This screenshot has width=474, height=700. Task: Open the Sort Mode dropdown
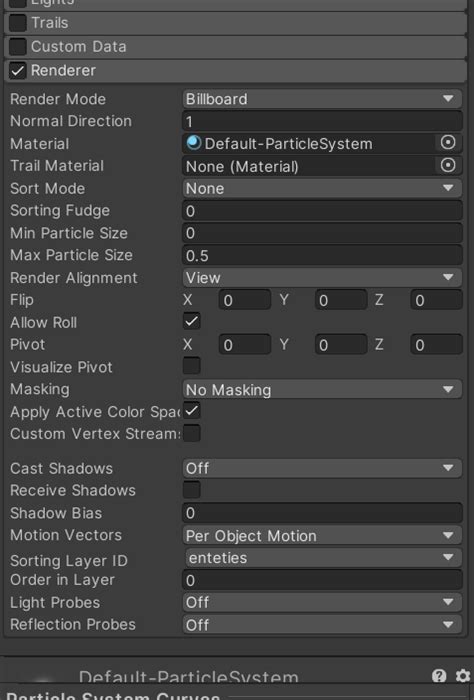(322, 188)
